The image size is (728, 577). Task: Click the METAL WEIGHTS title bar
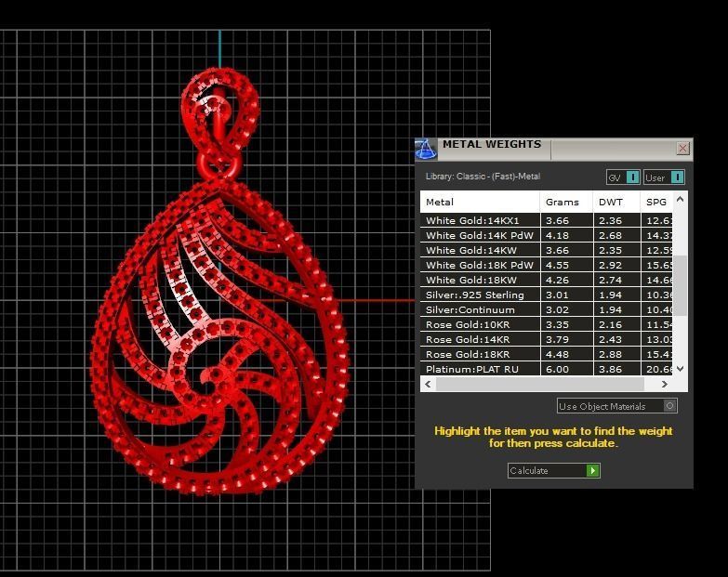(553, 150)
